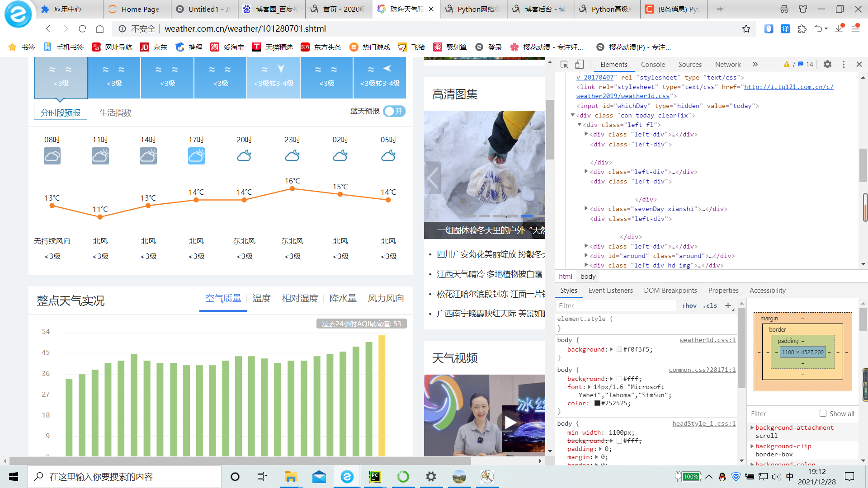Click the Elements panel tab in DevTools
868x488 pixels.
tap(613, 64)
